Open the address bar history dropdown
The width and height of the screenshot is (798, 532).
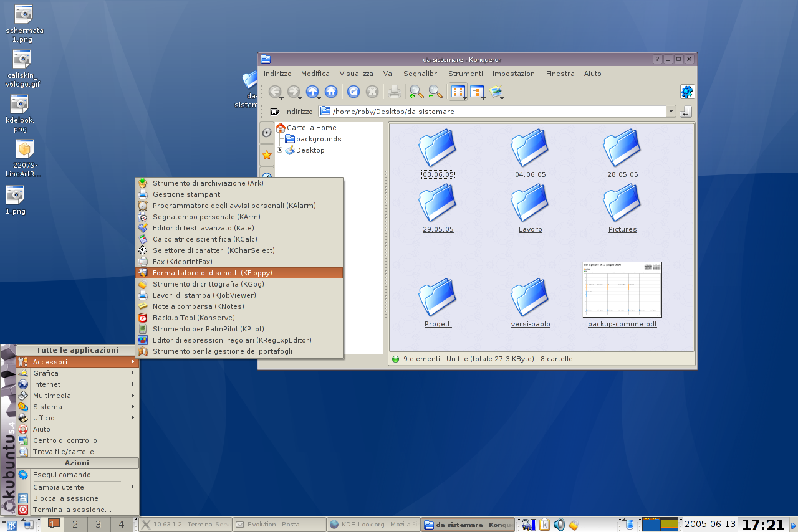tap(671, 112)
